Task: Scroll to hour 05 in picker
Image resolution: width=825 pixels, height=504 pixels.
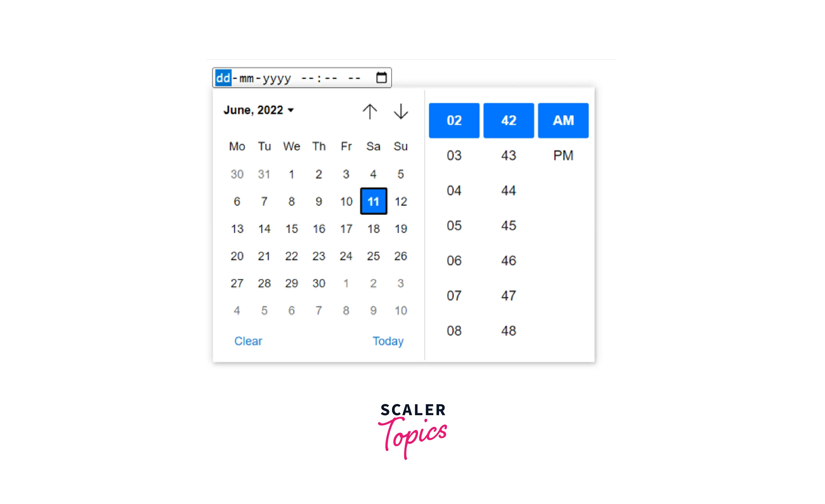Action: [454, 225]
